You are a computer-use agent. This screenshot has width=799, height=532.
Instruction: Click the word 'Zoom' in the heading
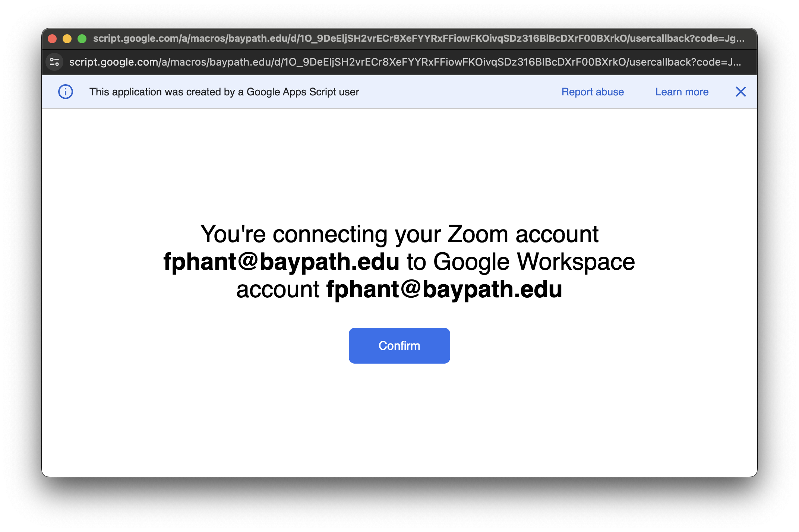click(x=478, y=234)
